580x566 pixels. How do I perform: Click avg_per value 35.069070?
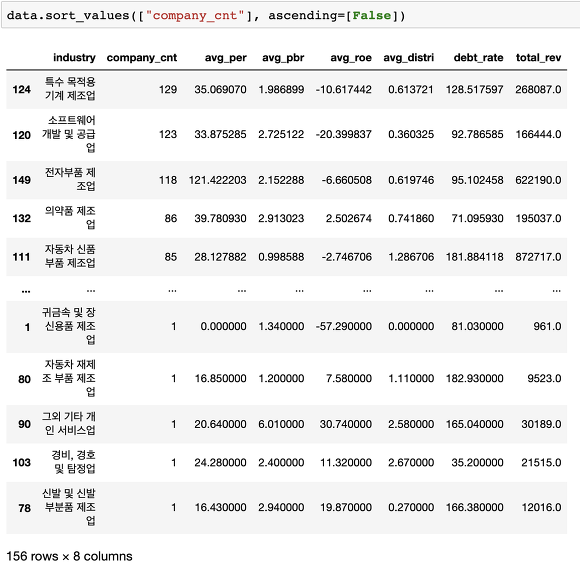220,90
